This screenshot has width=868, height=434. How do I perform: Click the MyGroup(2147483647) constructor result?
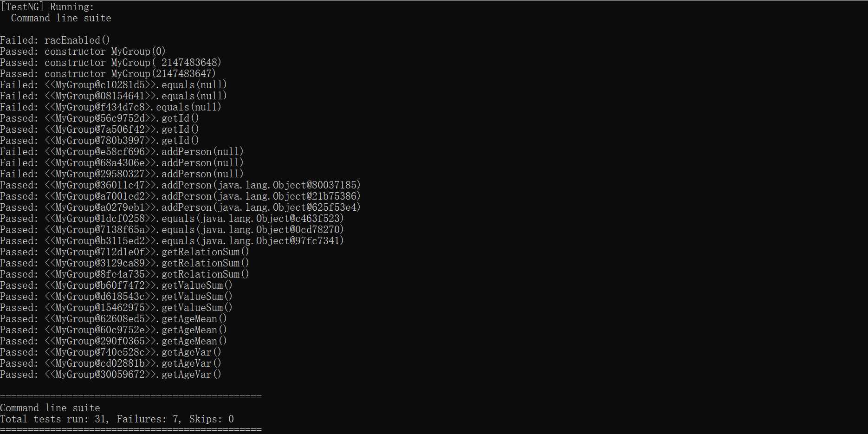[x=108, y=74]
